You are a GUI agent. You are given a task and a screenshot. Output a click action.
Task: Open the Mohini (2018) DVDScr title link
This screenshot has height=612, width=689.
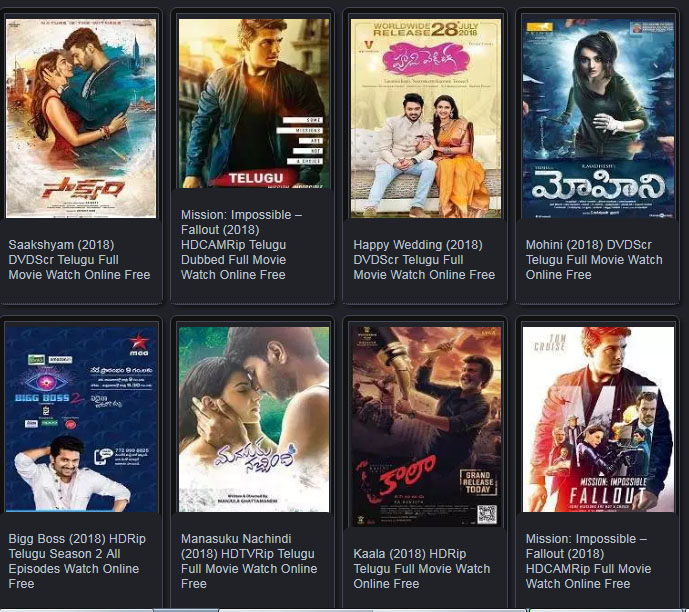click(x=594, y=260)
